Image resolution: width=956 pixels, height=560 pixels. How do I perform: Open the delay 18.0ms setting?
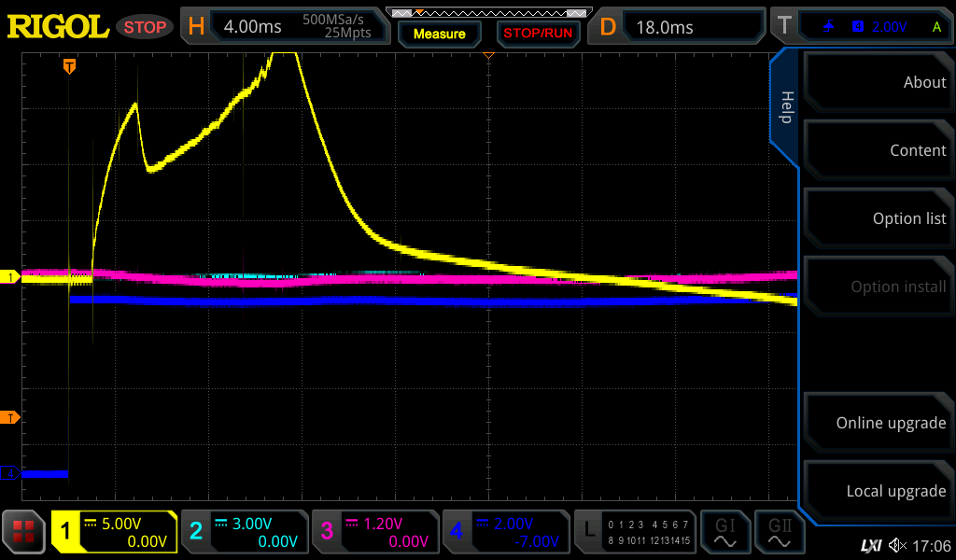point(677,26)
